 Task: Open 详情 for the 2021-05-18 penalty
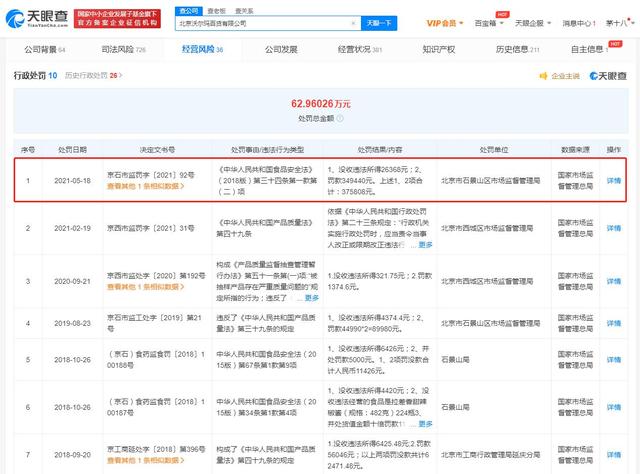click(613, 181)
